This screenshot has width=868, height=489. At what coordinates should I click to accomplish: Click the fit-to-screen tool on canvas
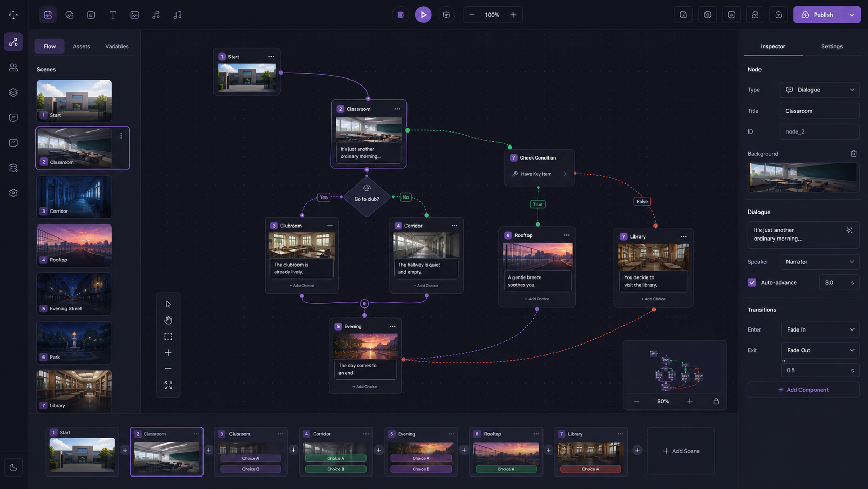[x=168, y=385]
